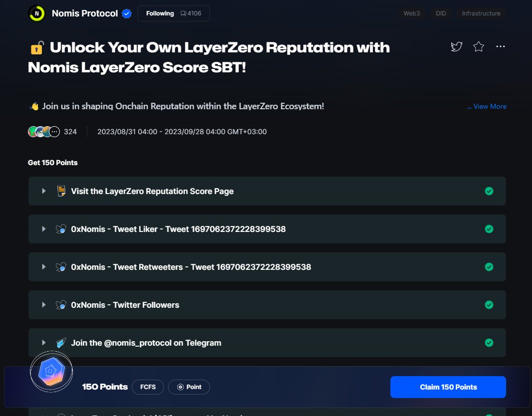Click the Telegram icon on Join Telegram task
Image resolution: width=532 pixels, height=416 pixels.
[x=61, y=343]
